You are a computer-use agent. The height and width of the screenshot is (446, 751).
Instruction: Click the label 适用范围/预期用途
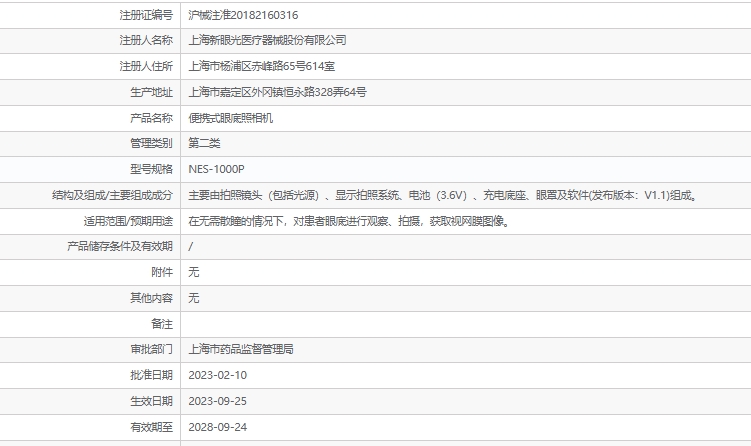point(128,221)
